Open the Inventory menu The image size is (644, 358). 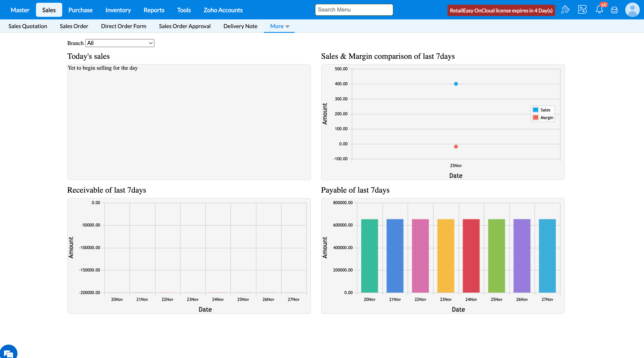(118, 10)
